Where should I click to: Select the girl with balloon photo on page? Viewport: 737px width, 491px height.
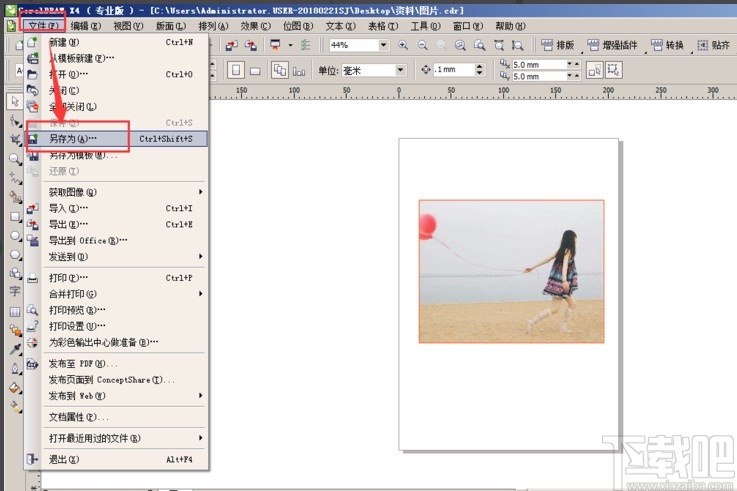coord(511,272)
